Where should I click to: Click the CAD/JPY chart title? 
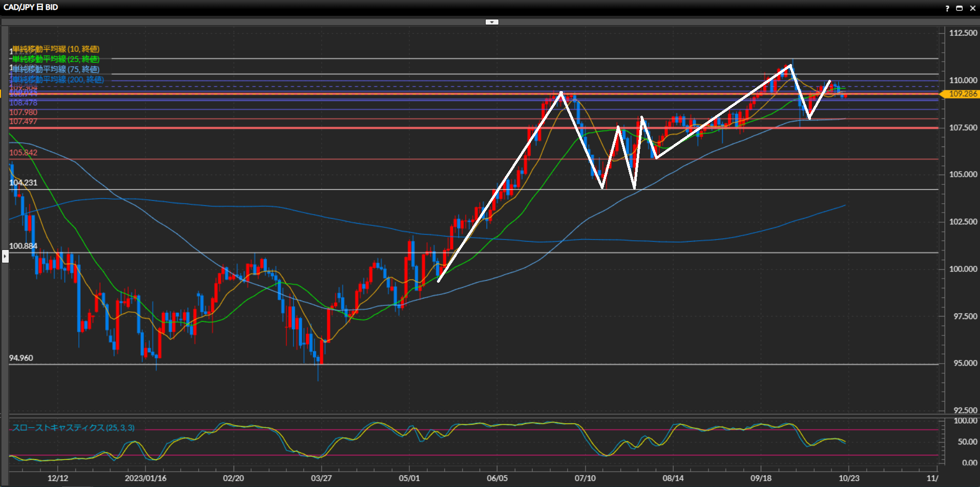point(31,7)
